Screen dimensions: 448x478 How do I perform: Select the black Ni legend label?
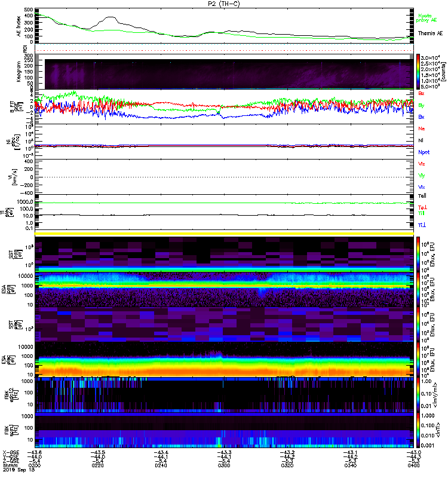(421, 140)
